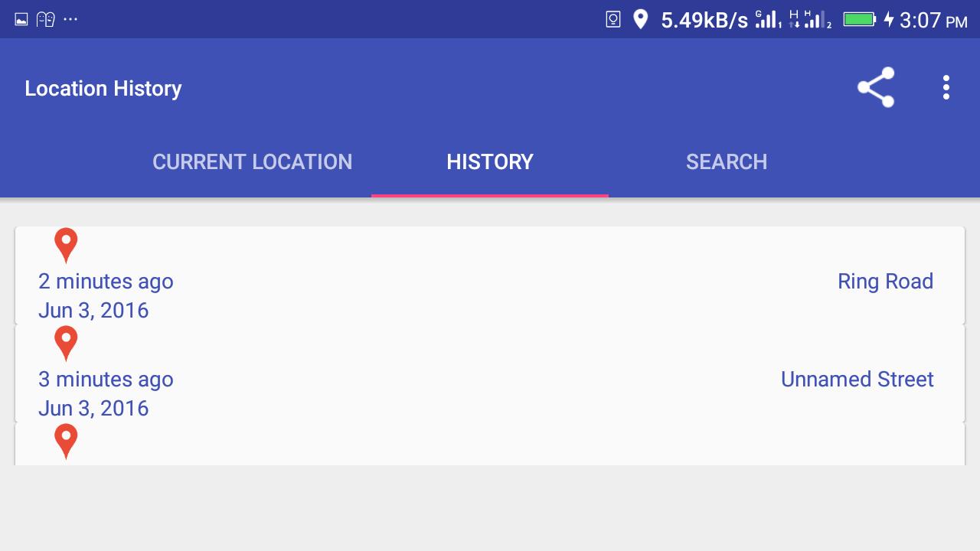Tap the red pin on the third history card
Viewport: 980px width, 551px height.
(x=66, y=442)
